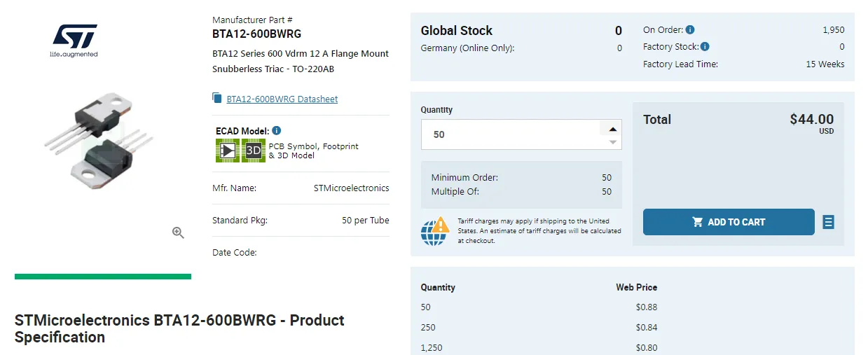Show On Order info icon

point(690,30)
